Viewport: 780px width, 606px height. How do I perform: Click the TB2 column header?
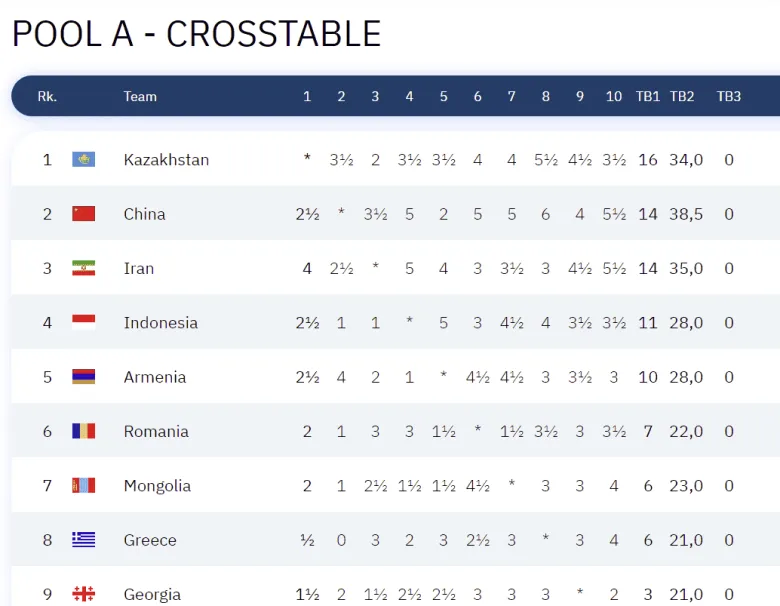pyautogui.click(x=682, y=97)
